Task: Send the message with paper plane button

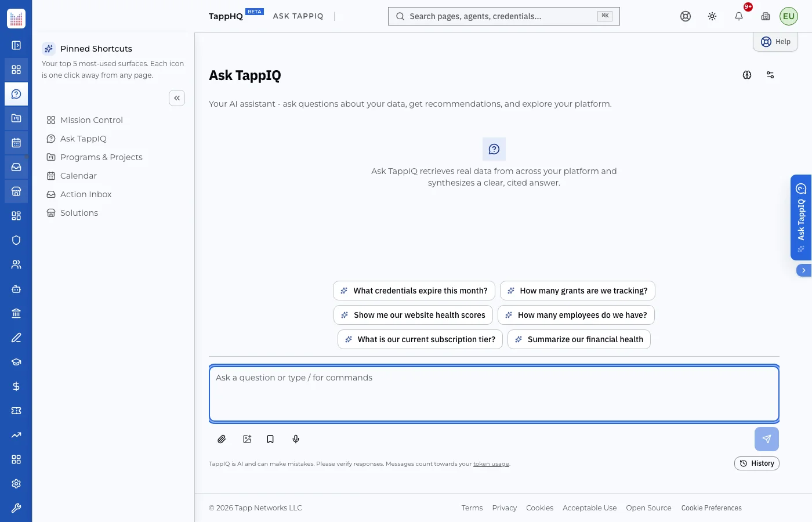Action: 767,439
